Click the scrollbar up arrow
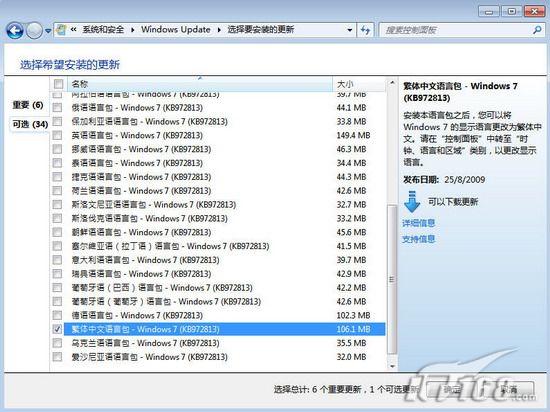 (x=392, y=83)
